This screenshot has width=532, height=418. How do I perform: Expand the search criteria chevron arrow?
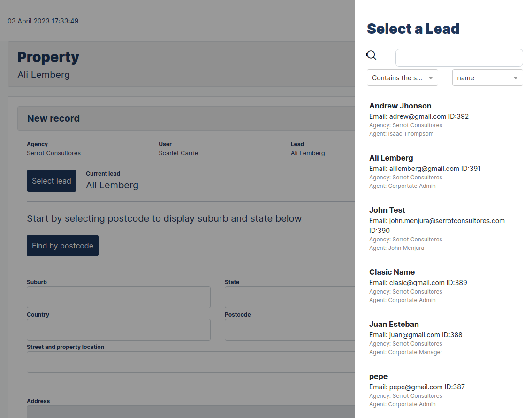click(431, 77)
